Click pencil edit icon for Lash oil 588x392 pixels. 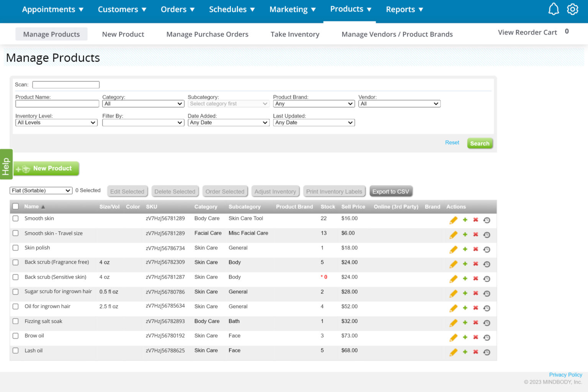[453, 352]
